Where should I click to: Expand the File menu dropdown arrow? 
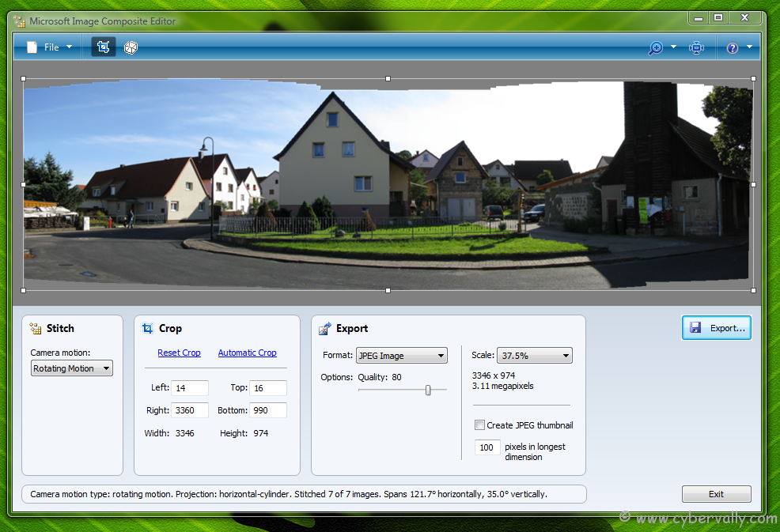pyautogui.click(x=69, y=47)
